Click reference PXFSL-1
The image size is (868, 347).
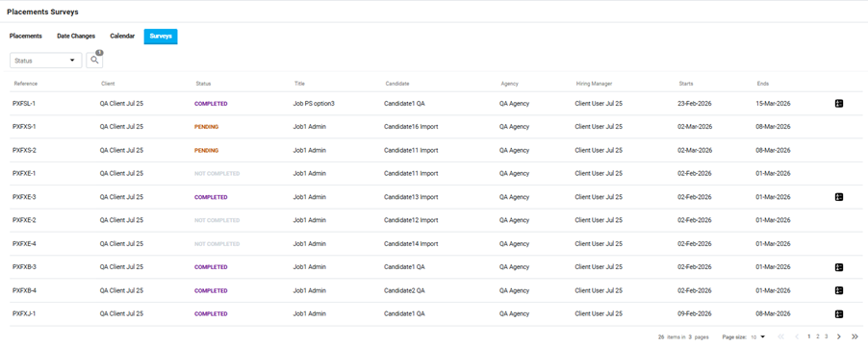coord(24,103)
